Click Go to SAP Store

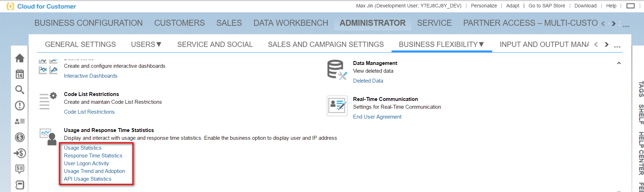(x=547, y=6)
